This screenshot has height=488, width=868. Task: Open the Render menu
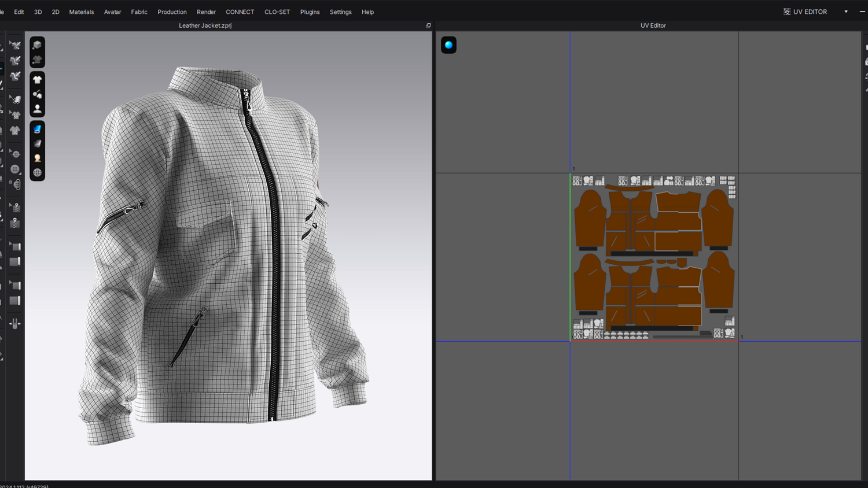click(x=206, y=12)
